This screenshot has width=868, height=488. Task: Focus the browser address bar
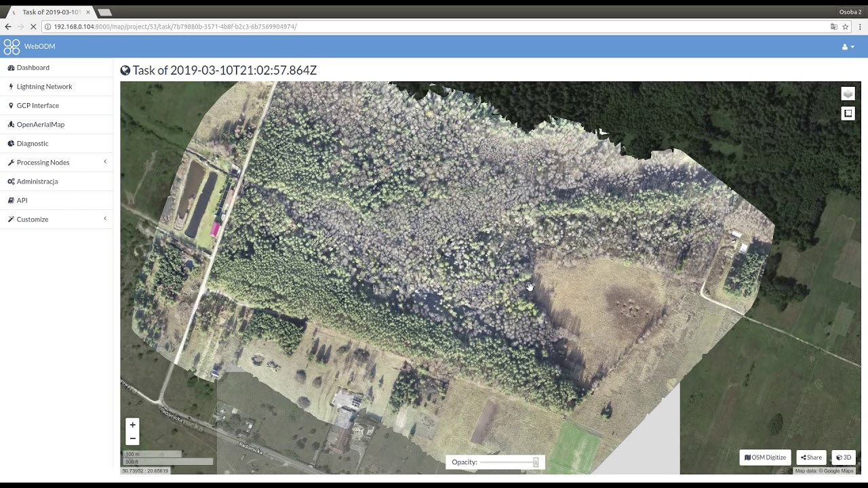[x=434, y=26]
